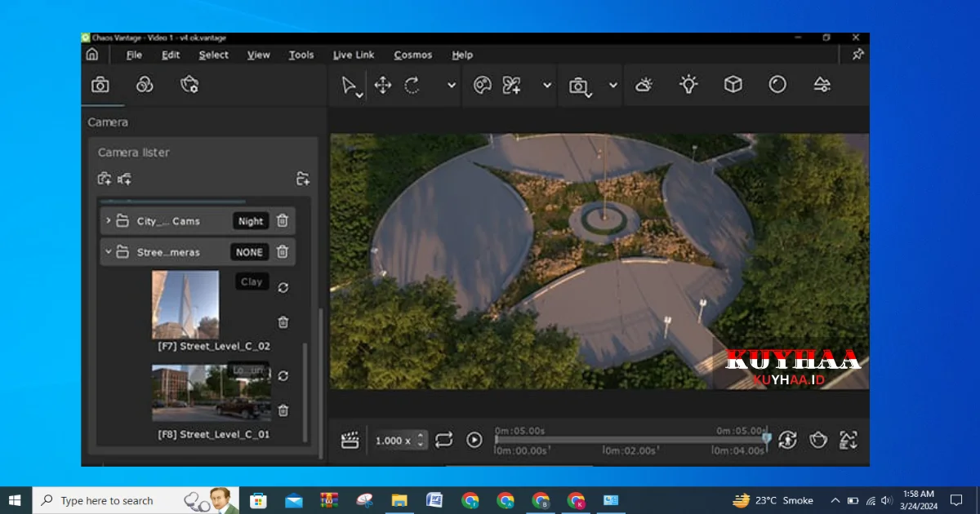
Task: Select the Street_Level_C_02 camera thumbnail
Action: [185, 304]
